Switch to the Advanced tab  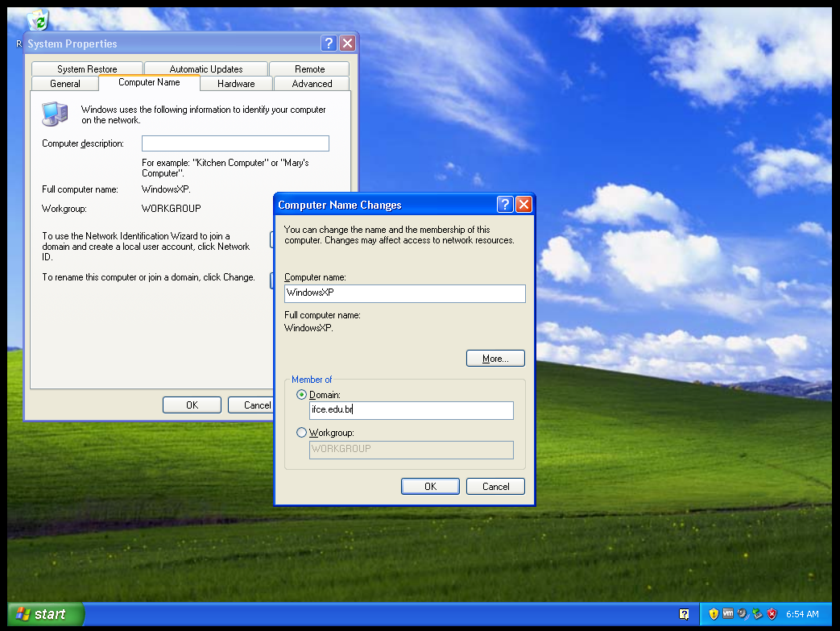pyautogui.click(x=312, y=84)
